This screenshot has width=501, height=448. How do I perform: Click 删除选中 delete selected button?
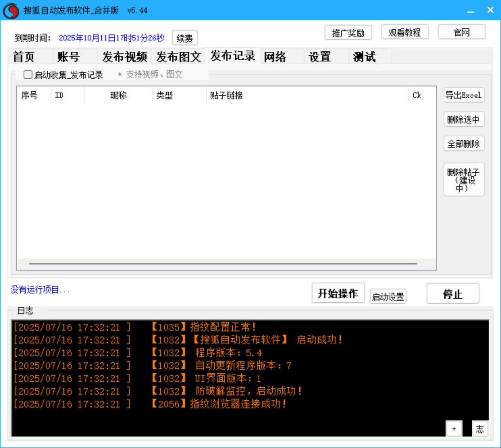[x=464, y=120]
